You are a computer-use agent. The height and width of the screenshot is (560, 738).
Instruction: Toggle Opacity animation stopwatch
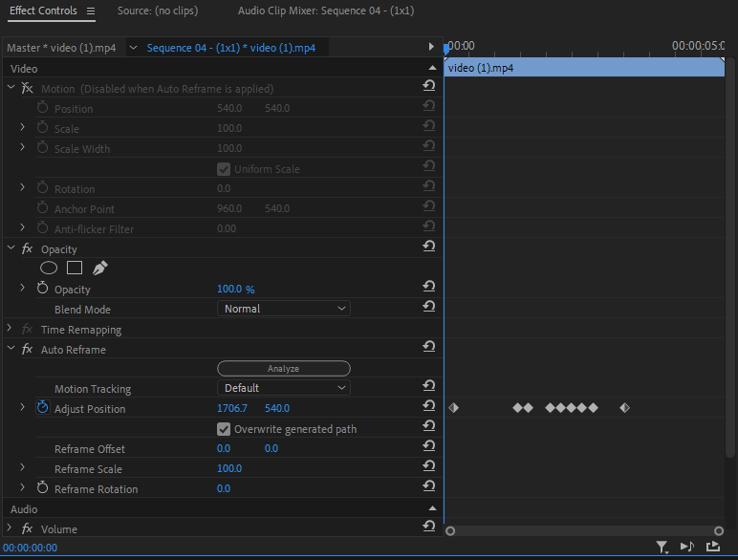pos(42,288)
